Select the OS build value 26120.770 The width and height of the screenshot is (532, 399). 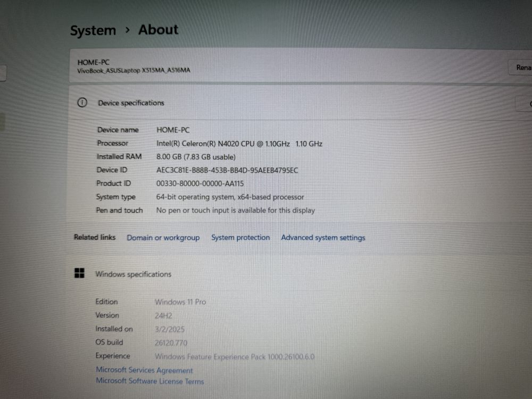(171, 343)
